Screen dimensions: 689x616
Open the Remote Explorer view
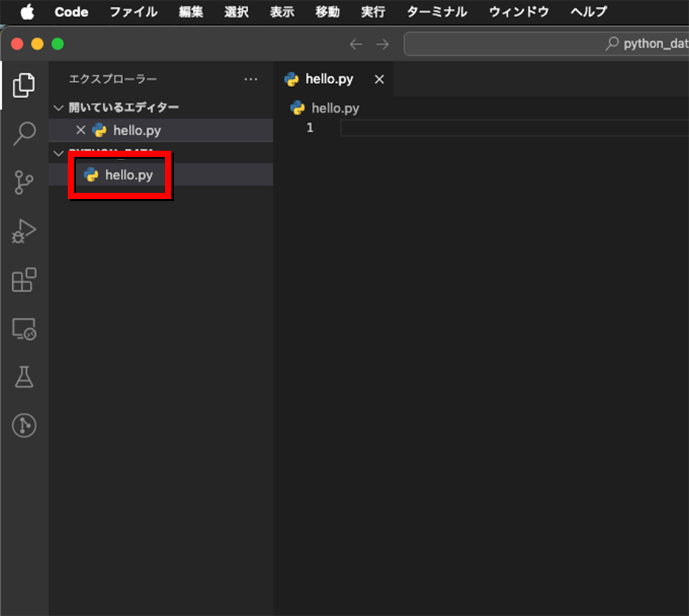pos(24,329)
